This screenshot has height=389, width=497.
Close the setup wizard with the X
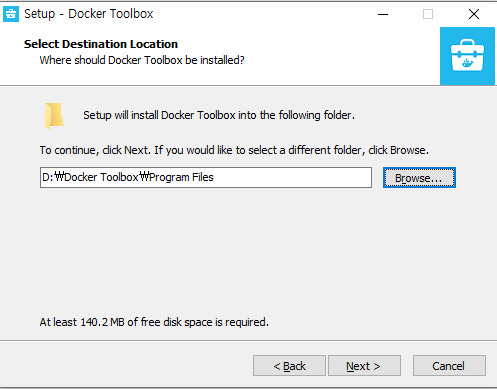pyautogui.click(x=474, y=14)
